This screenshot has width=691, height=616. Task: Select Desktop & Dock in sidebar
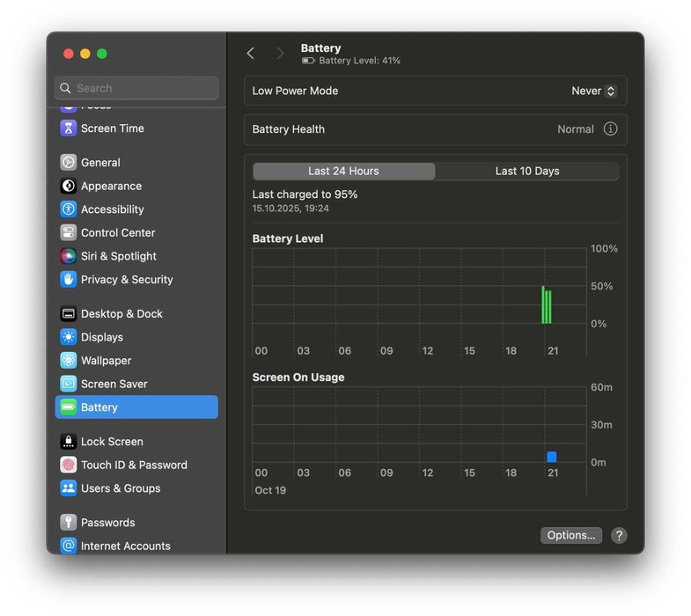[x=136, y=314]
